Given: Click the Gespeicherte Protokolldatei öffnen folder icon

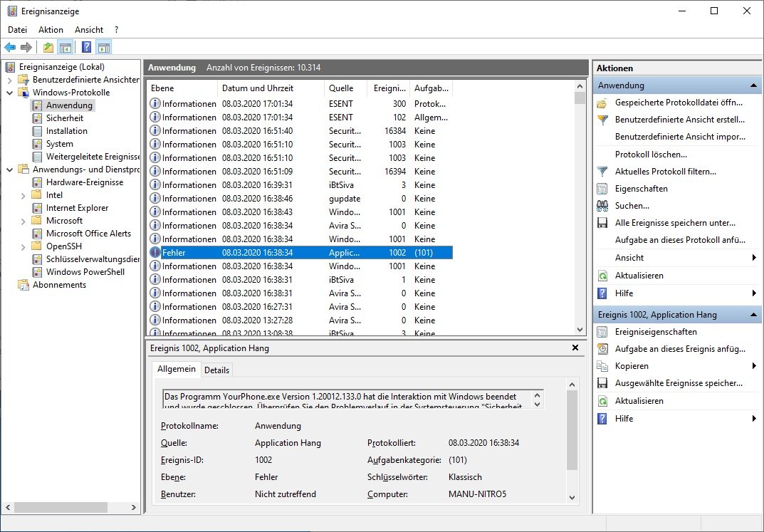Looking at the screenshot, I should pos(602,103).
